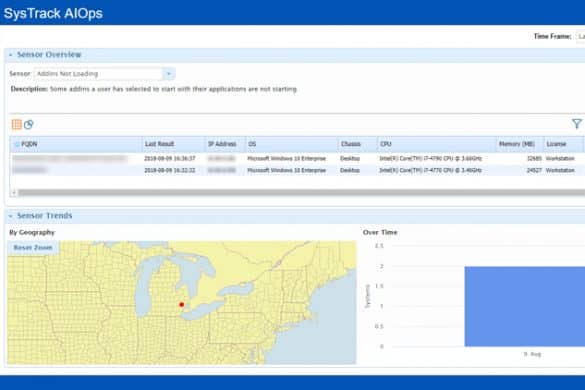This screenshot has height=390, width=585.
Task: Click the 9. Aug axis label
Action: click(x=532, y=354)
